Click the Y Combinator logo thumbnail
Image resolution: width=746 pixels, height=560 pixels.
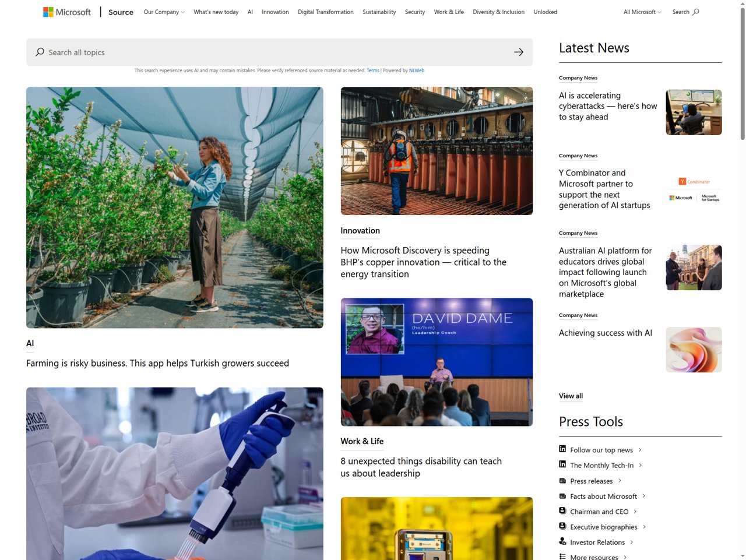(x=694, y=190)
